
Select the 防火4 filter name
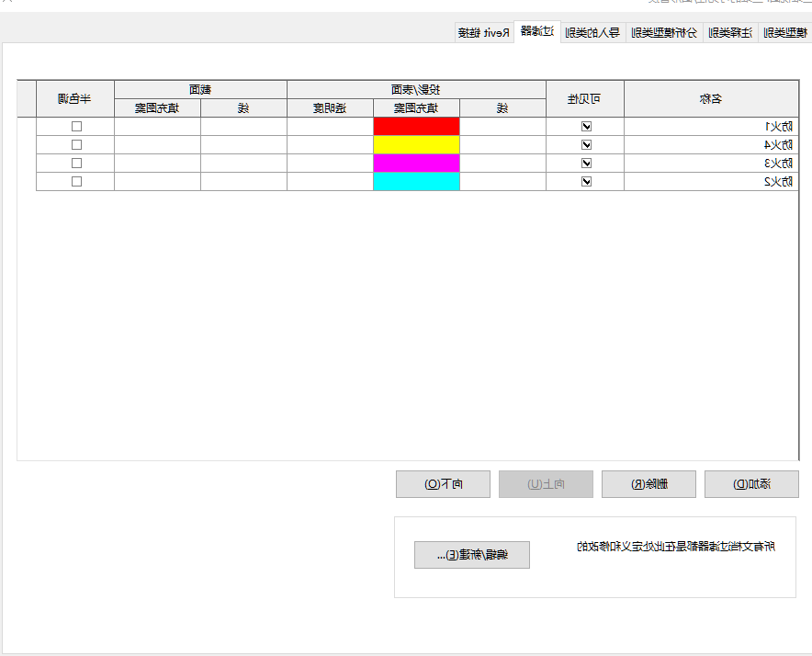(x=779, y=145)
